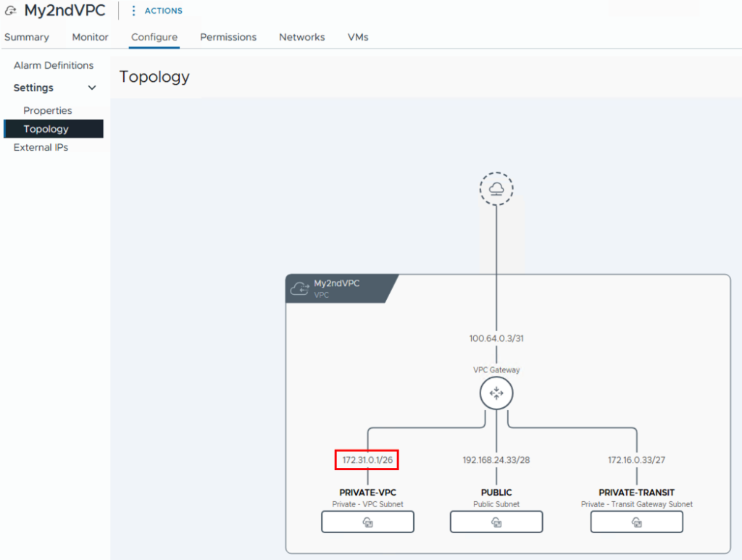
Task: Open the Networks tab
Action: [301, 37]
